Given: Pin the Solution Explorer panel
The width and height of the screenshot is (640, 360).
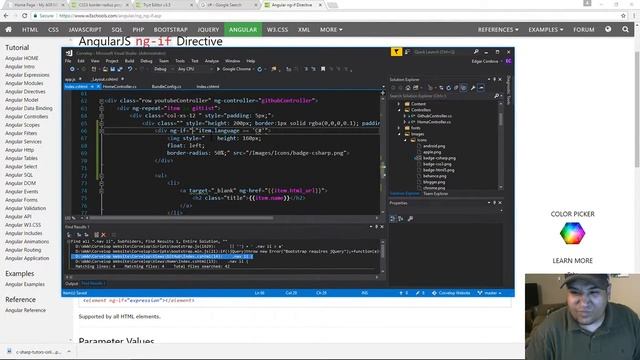Looking at the screenshot, I should (x=494, y=79).
